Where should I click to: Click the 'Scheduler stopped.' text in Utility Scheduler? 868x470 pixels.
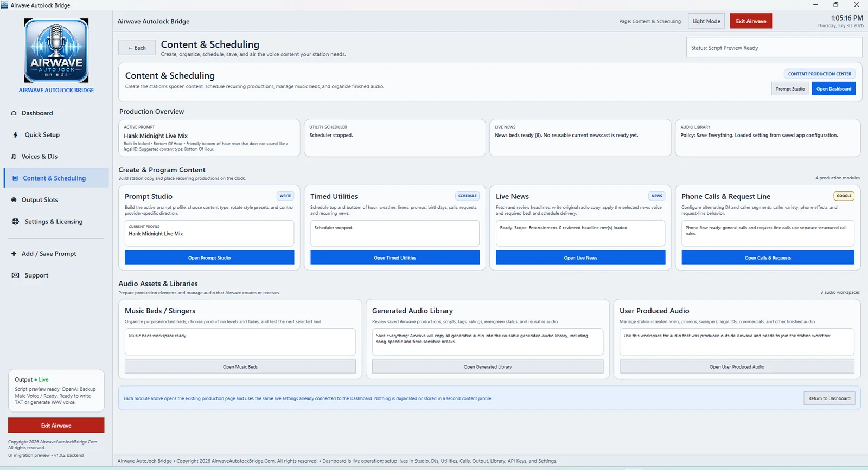331,136
